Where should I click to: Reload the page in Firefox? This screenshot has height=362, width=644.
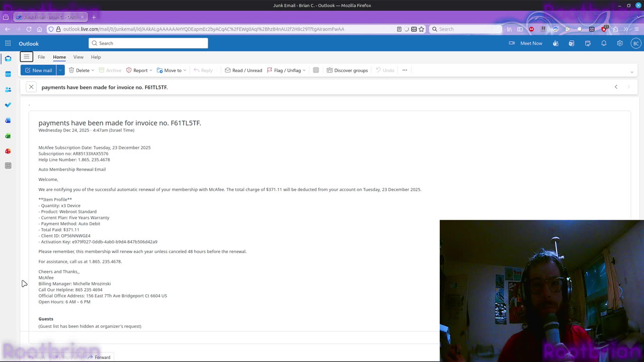(29, 29)
